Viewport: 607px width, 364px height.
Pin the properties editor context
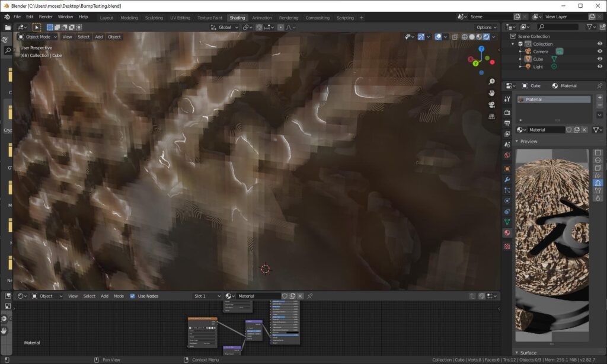(599, 86)
